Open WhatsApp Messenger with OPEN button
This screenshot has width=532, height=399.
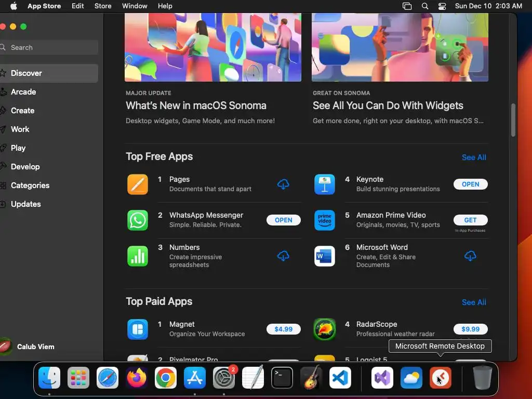[283, 220]
